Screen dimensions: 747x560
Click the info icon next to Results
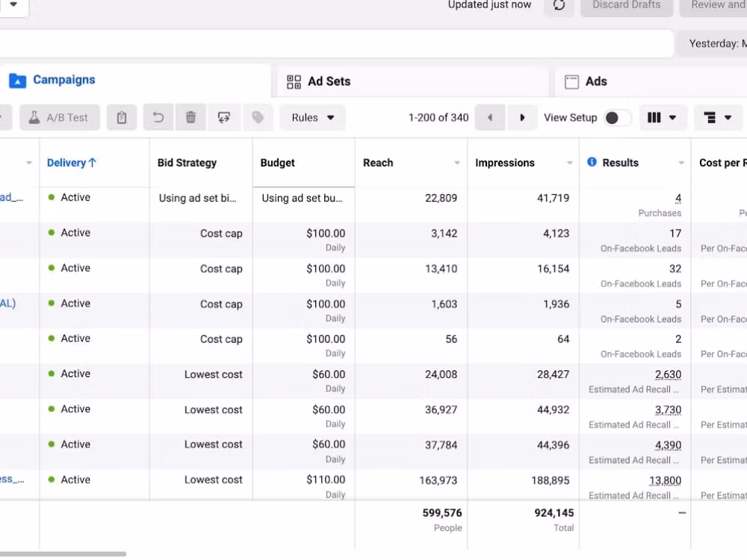592,162
